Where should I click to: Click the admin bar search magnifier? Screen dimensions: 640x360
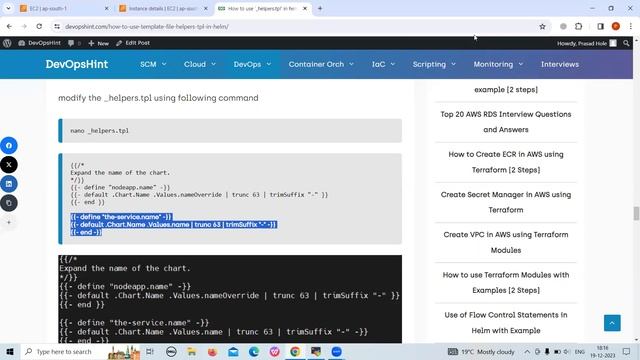pyautogui.click(x=626, y=43)
